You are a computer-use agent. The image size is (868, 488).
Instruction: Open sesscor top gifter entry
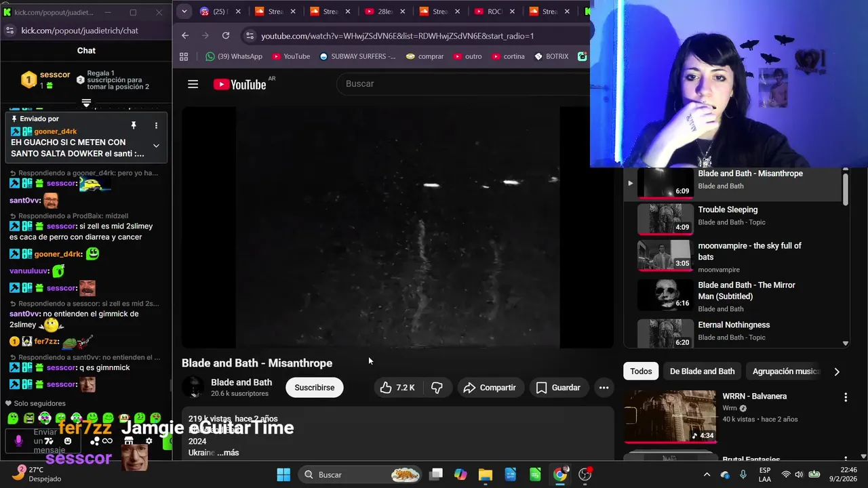click(46, 80)
